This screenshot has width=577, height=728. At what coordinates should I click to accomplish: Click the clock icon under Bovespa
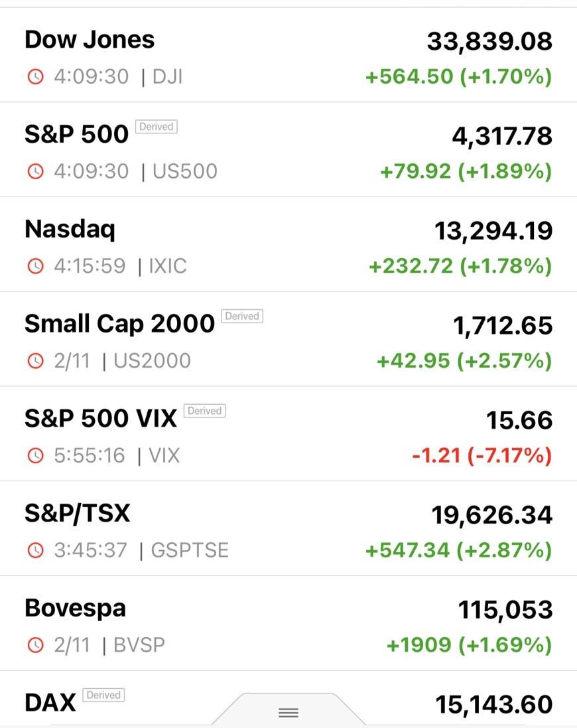click(35, 645)
